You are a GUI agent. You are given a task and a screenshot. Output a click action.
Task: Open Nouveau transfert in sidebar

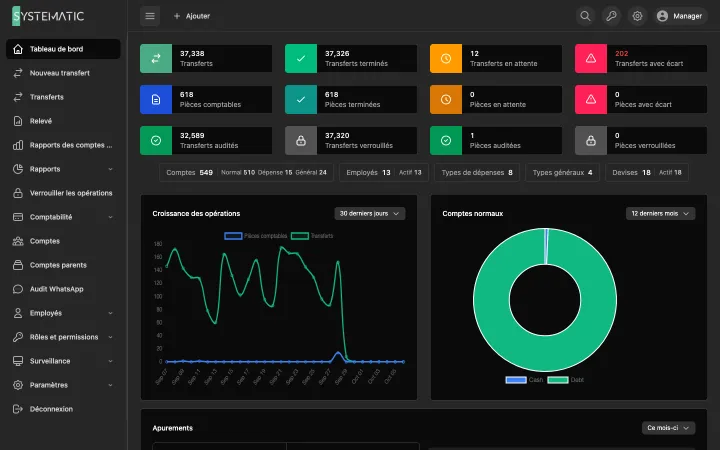click(63, 73)
